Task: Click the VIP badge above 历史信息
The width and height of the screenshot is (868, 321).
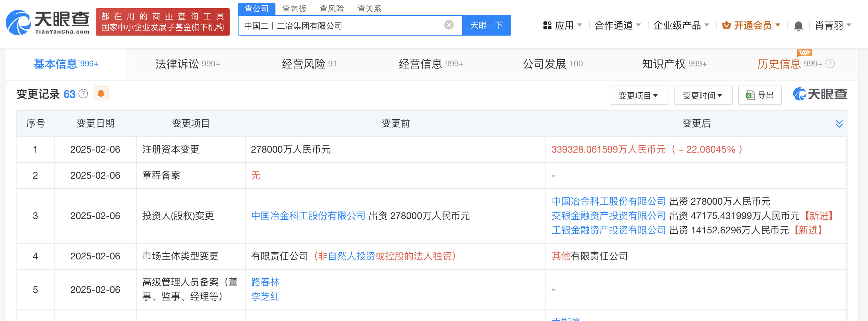Action: click(x=804, y=52)
